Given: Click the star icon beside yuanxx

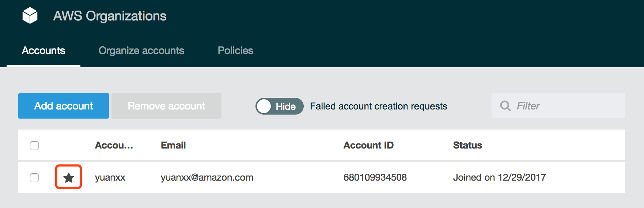Looking at the screenshot, I should coord(69,177).
